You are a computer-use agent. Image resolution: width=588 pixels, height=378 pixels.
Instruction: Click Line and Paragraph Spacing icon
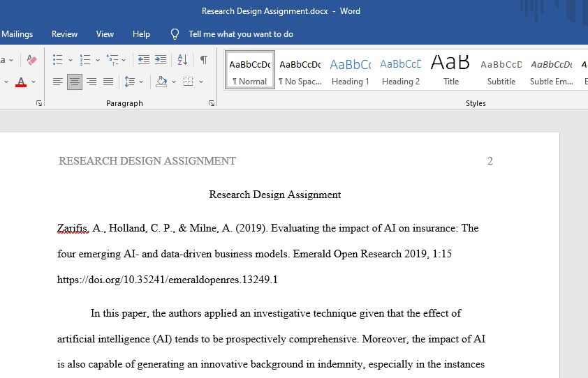[130, 82]
